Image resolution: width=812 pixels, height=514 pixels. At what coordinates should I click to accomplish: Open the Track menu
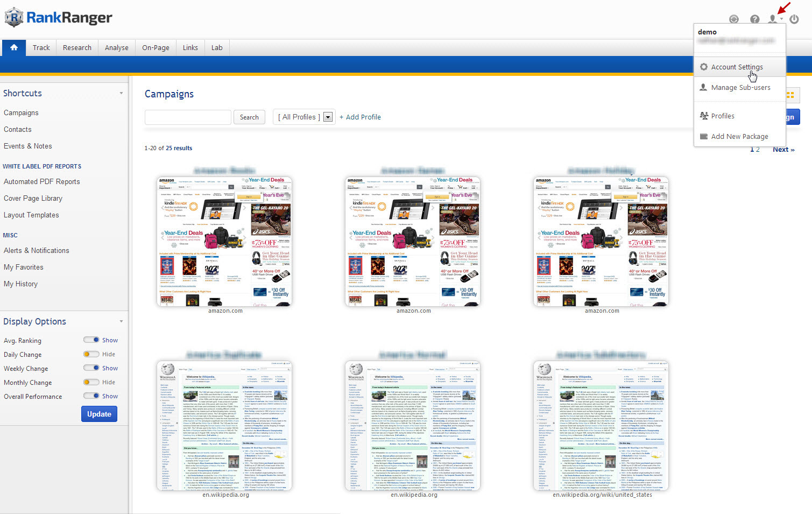[x=41, y=47]
